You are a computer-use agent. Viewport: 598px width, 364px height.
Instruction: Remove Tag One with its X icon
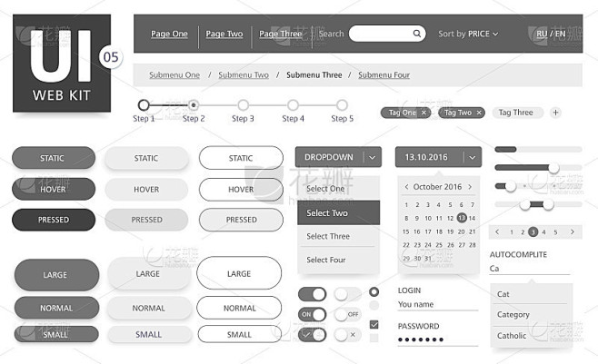(424, 113)
